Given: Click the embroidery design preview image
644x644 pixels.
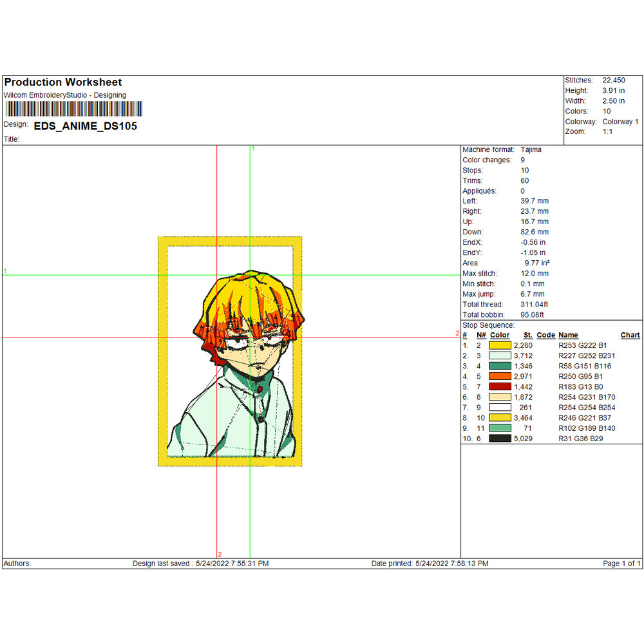Looking at the screenshot, I should 230,351.
